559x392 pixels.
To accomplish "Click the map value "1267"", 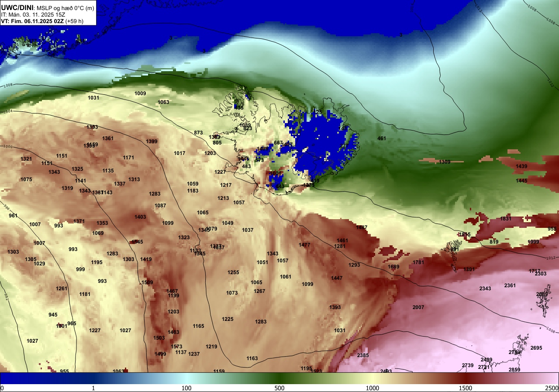I will tap(259, 291).
